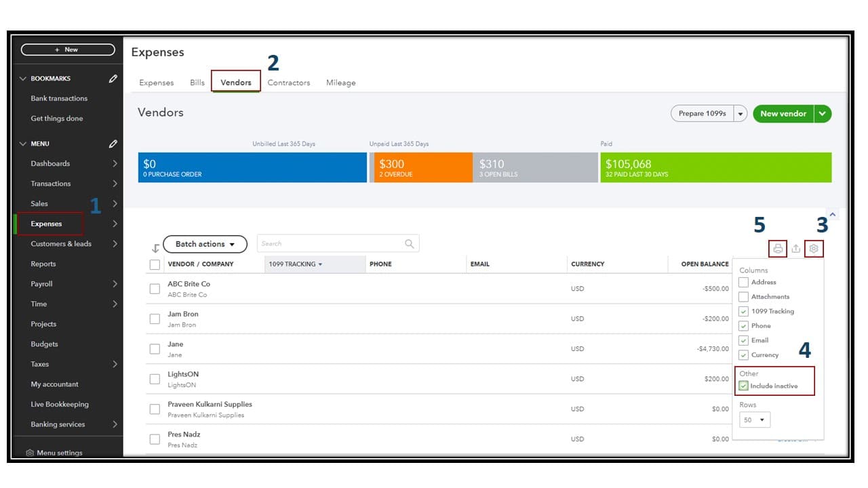The image size is (868, 488).
Task: Click the search magnifier icon
Action: (409, 244)
